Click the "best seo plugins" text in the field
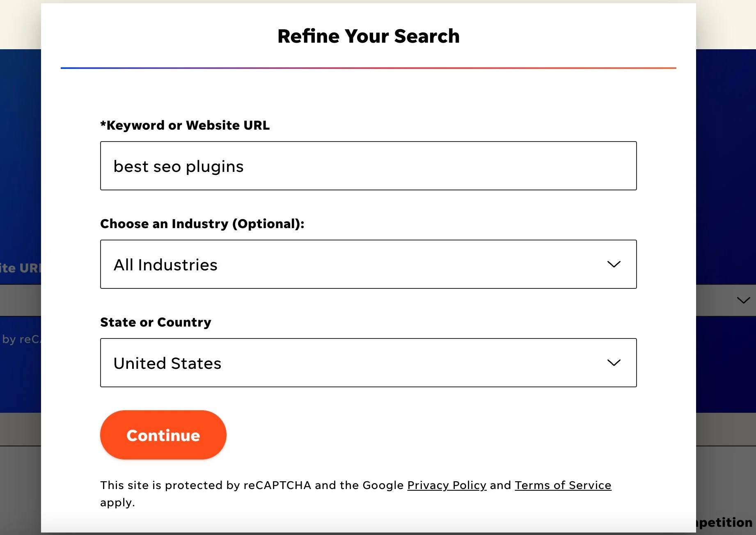 [179, 167]
